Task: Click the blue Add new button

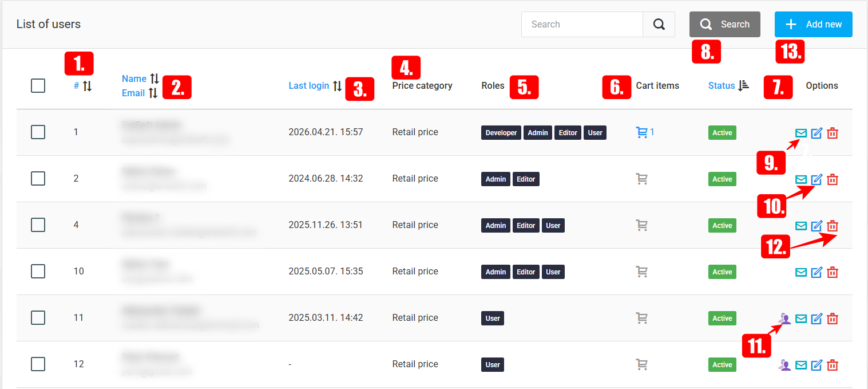Action: tap(814, 25)
